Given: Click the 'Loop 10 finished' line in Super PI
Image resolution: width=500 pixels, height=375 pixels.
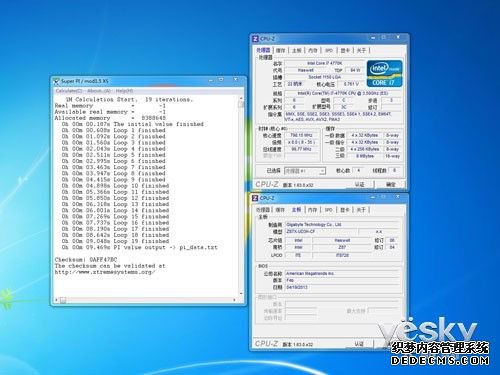Looking at the screenshot, I should point(115,186).
